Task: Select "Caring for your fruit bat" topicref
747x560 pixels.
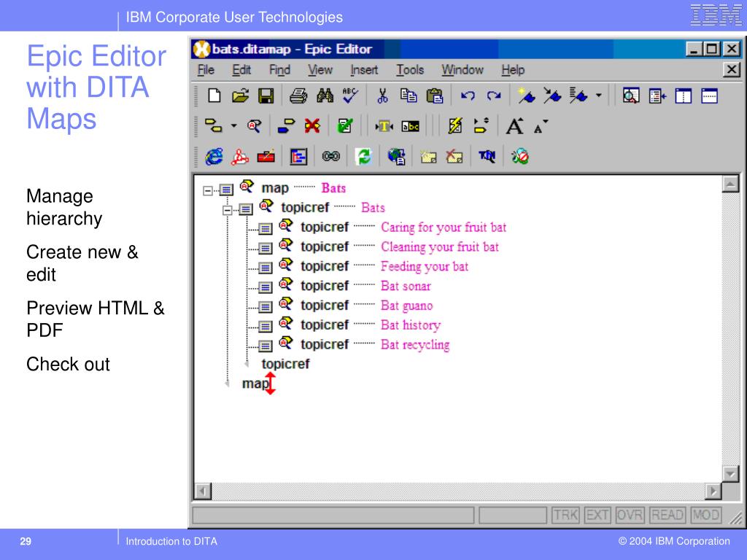Action: [444, 227]
